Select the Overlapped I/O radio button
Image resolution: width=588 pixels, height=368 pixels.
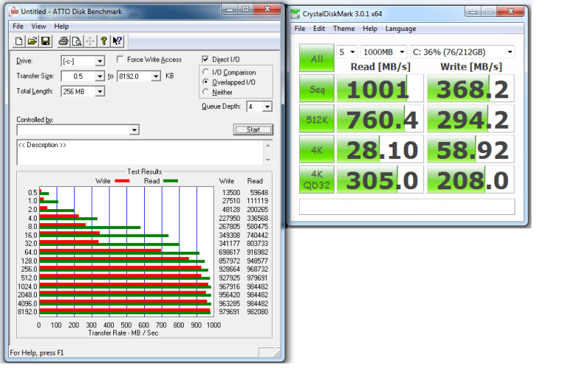point(206,82)
